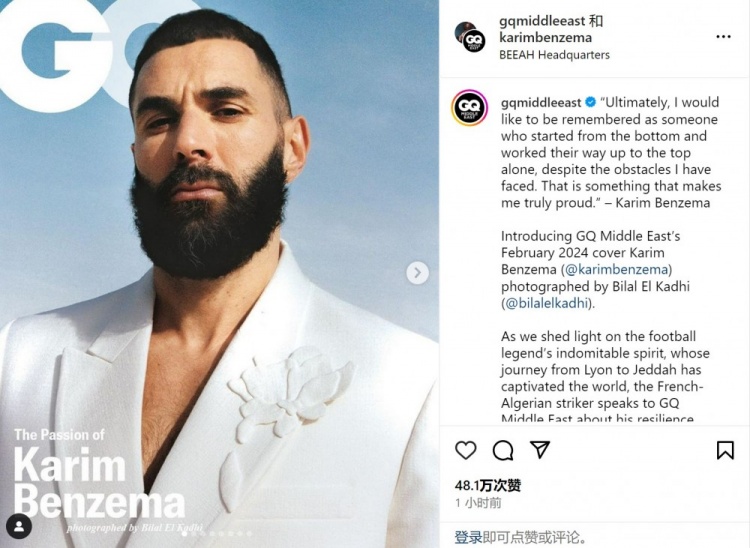Click the blue verified badge
This screenshot has width=750, height=548.
click(x=591, y=102)
